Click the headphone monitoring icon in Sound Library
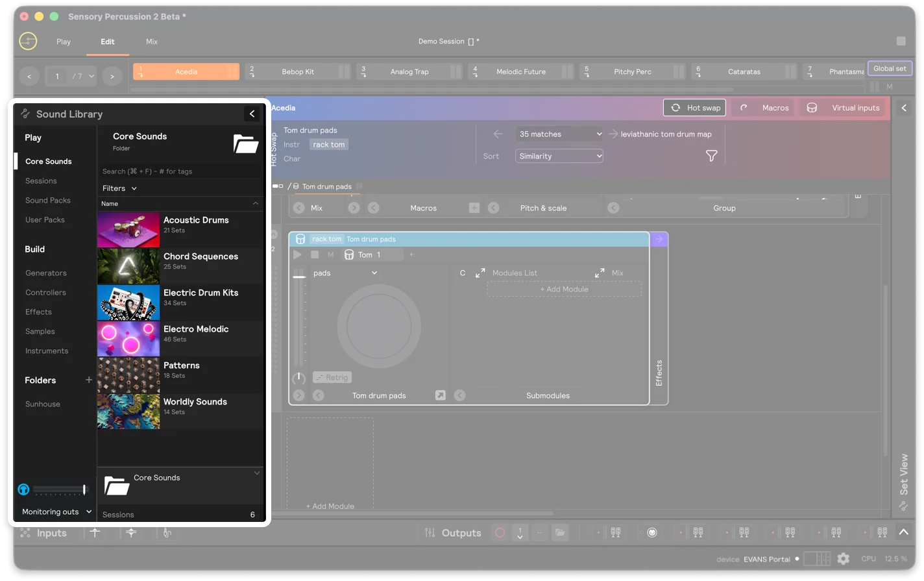The height and width of the screenshot is (581, 924). 23,489
